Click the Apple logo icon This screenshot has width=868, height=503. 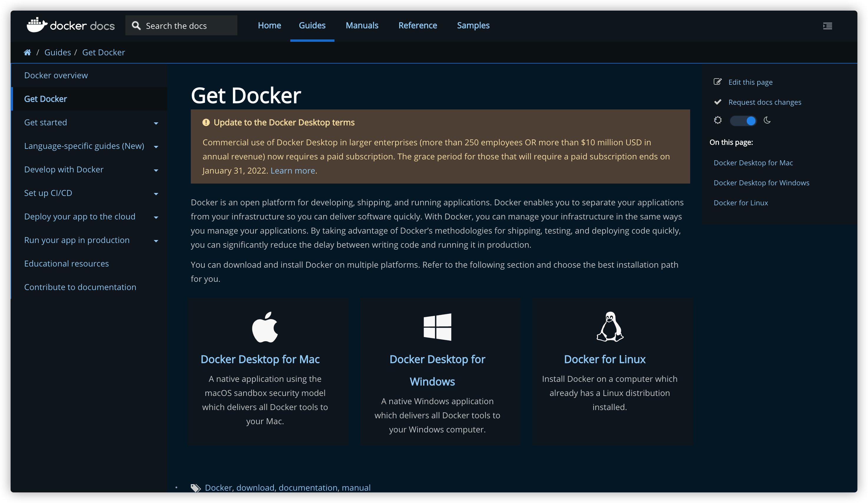(265, 327)
